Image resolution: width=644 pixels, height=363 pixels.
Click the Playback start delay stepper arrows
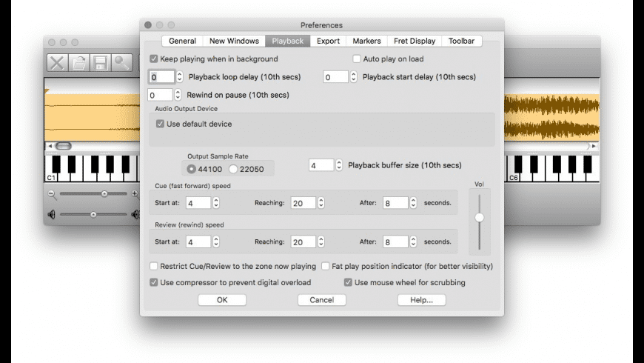click(x=354, y=77)
